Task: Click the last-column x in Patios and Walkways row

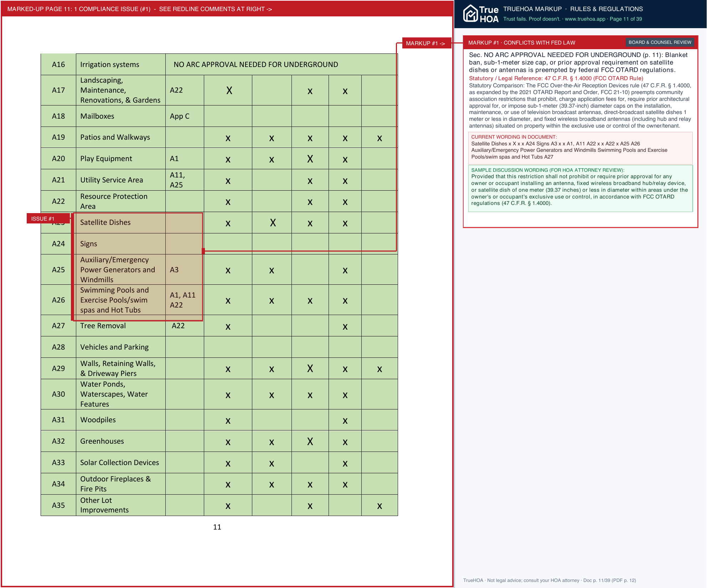Action: (380, 138)
